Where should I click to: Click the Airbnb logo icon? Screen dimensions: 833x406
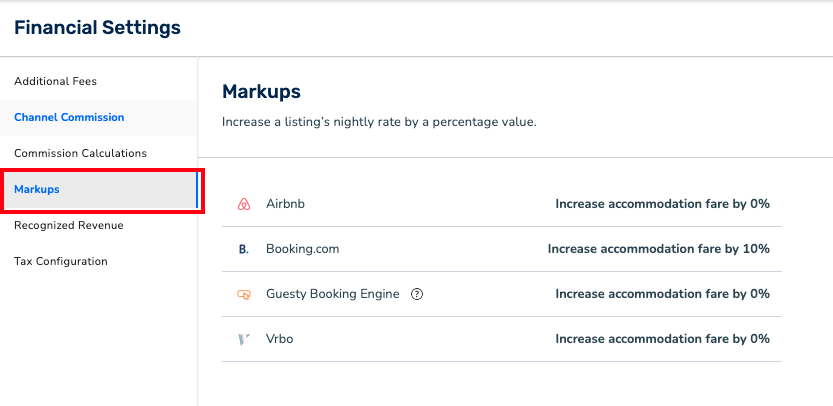tap(243, 204)
